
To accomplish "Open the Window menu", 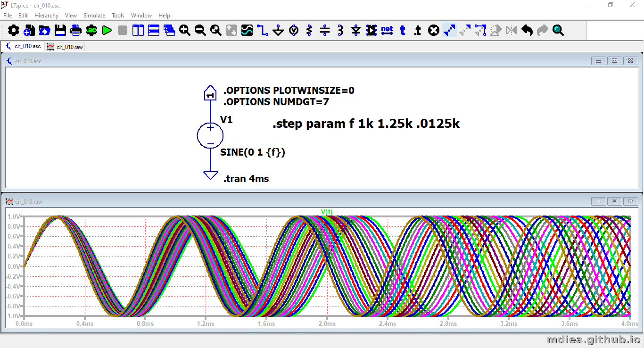I will click(x=141, y=16).
